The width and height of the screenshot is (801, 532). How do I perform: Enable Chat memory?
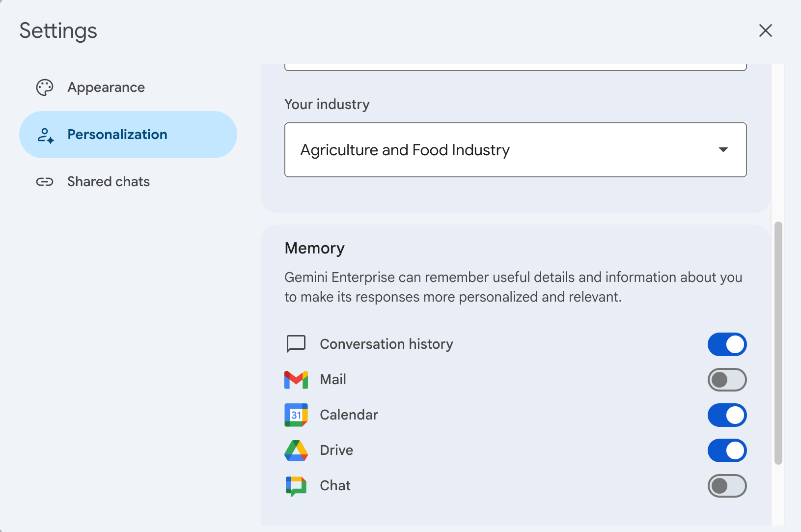pos(727,485)
